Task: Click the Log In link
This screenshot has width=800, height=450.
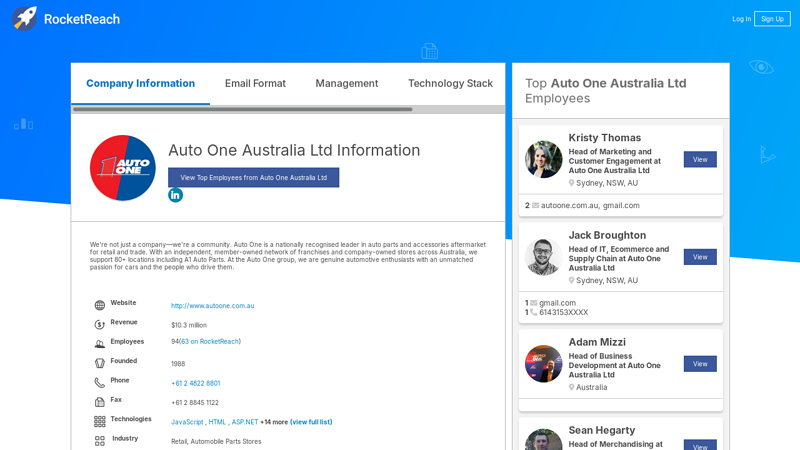Action: pos(741,19)
